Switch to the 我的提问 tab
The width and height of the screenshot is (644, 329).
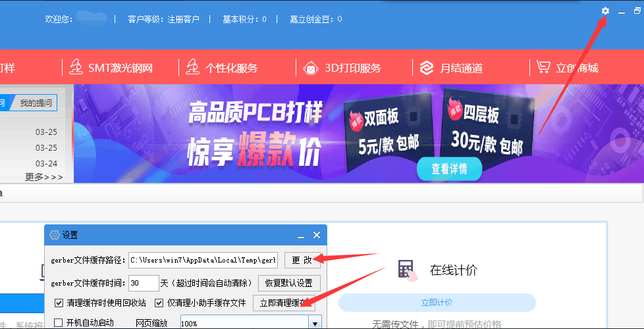(x=34, y=103)
